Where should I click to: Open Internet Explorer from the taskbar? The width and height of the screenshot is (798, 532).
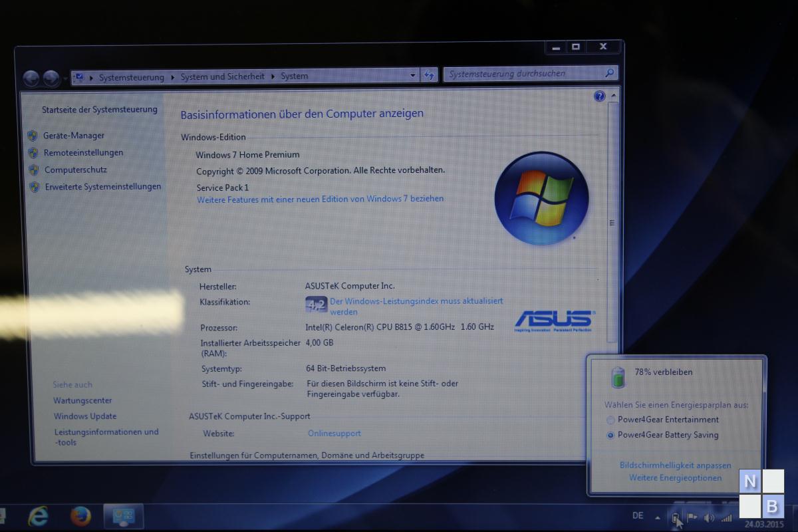39,516
